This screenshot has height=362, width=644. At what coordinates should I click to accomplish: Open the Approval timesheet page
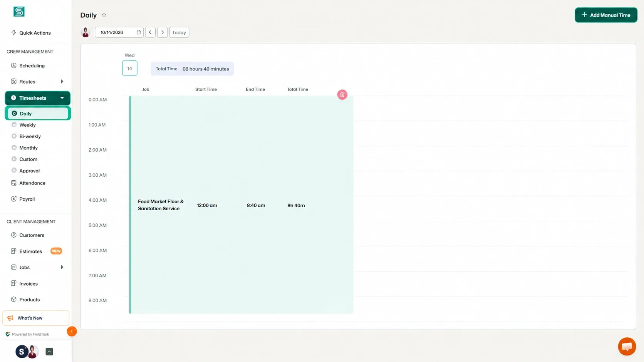click(29, 171)
